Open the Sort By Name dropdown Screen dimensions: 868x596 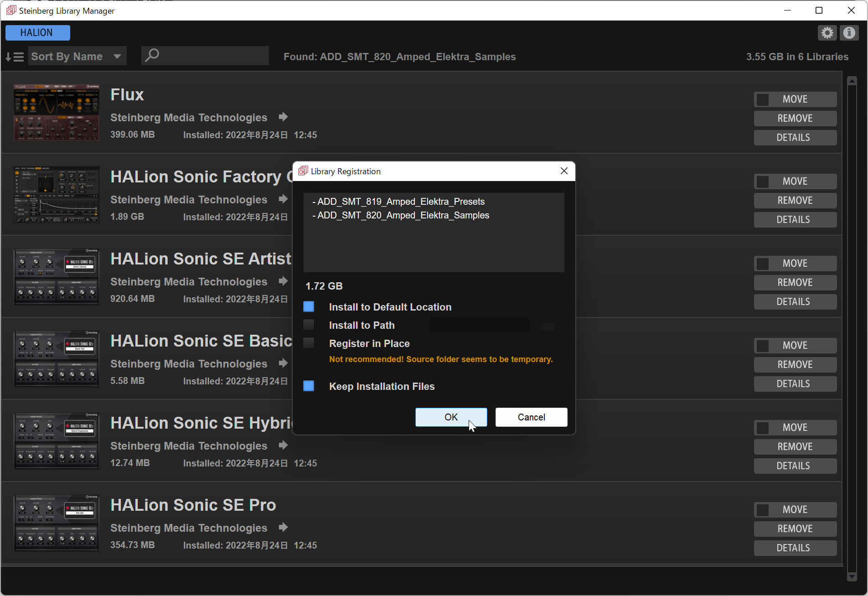click(77, 56)
